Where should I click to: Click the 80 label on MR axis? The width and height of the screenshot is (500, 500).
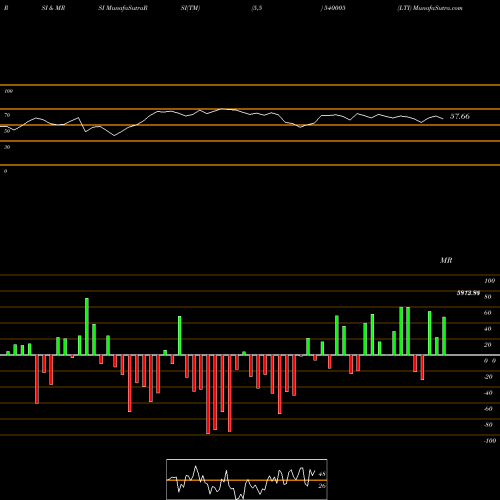(488, 297)
